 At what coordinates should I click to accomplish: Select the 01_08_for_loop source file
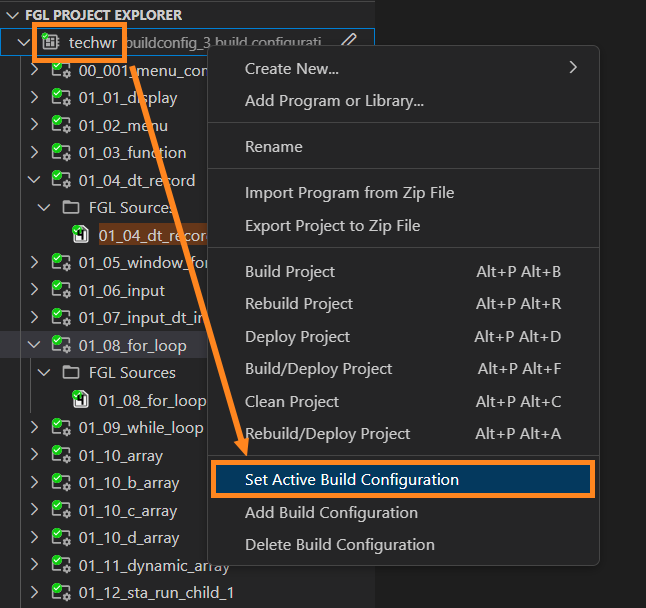coord(152,401)
